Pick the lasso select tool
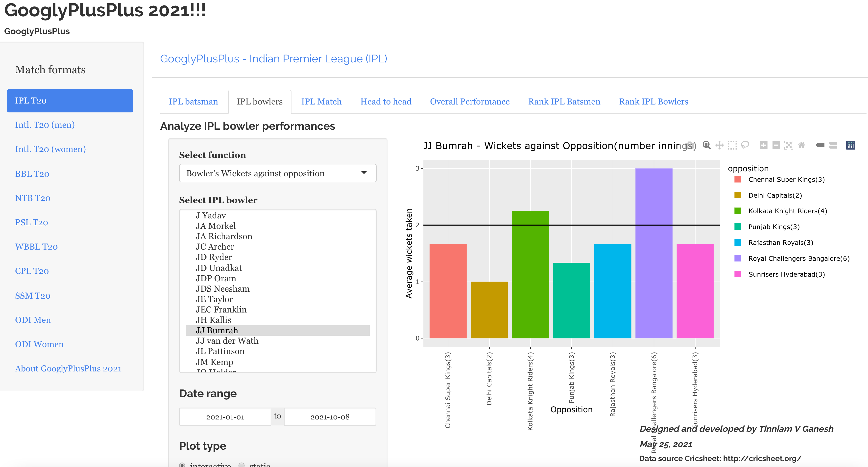This screenshot has height=467, width=868. click(x=745, y=145)
